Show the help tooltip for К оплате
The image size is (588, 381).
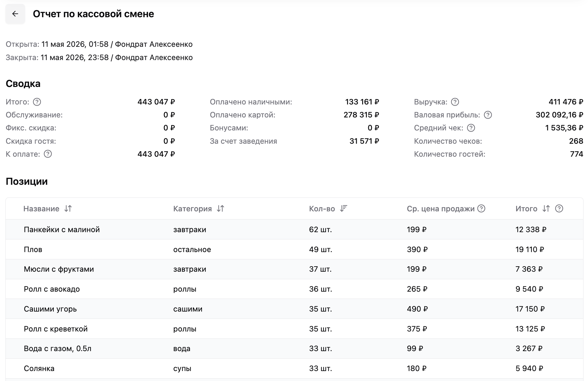48,154
